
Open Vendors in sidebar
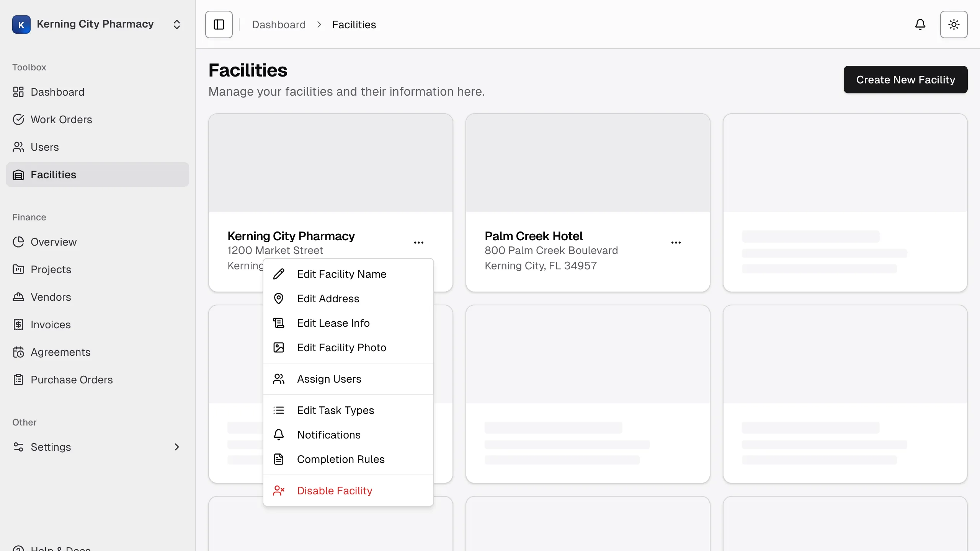coord(97,297)
